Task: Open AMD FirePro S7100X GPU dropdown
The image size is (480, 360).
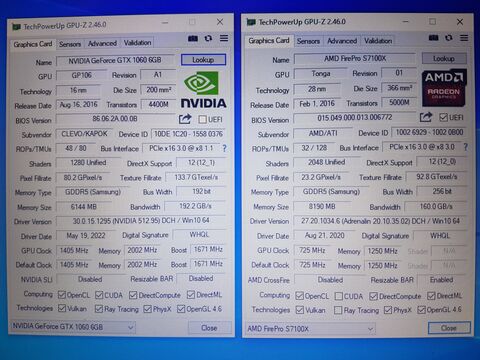Action: (x=310, y=329)
